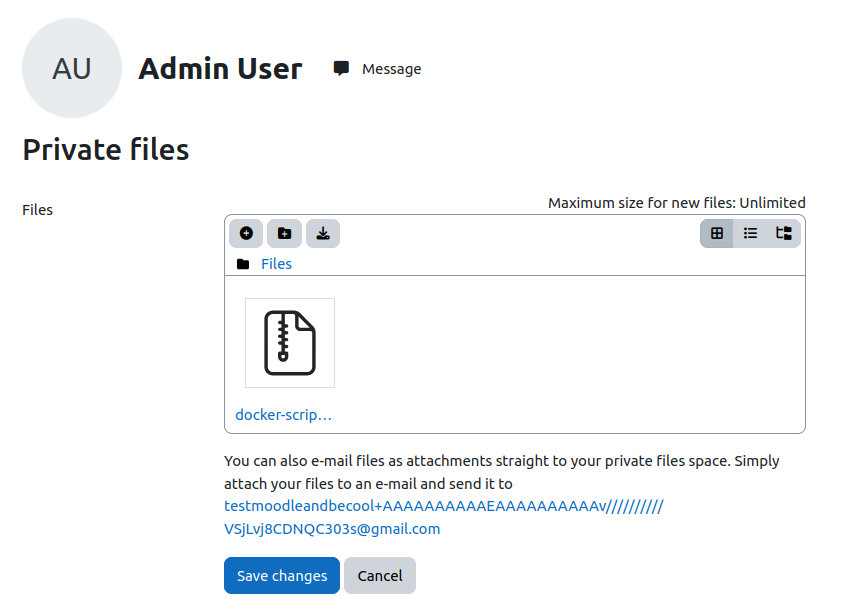Click the Private files page heading
The height and width of the screenshot is (599, 848).
(x=106, y=150)
